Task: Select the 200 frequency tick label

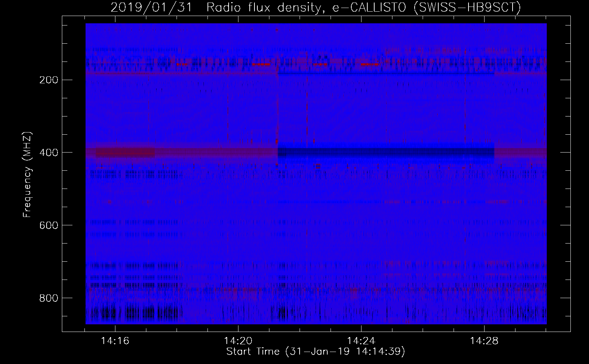Action: [x=48, y=79]
